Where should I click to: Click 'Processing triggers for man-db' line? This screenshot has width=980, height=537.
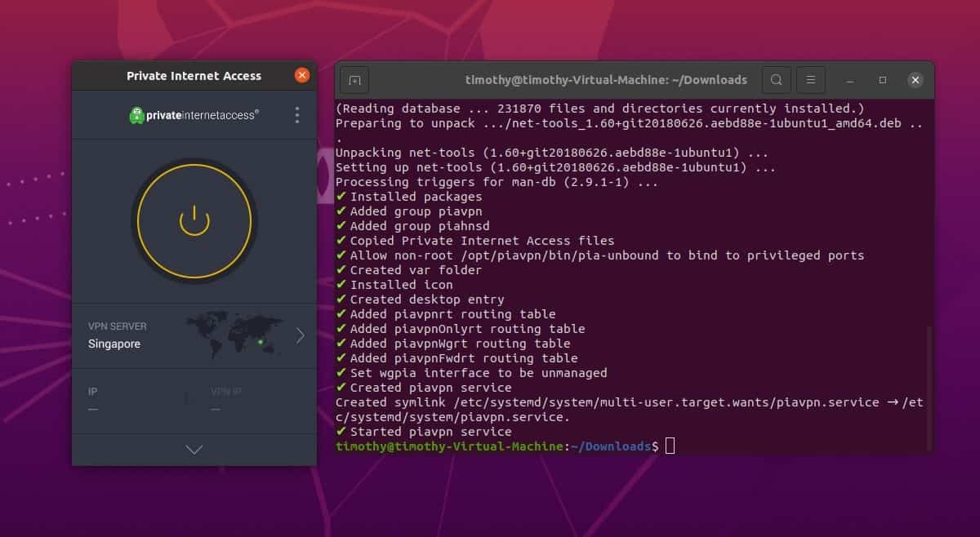pos(497,181)
